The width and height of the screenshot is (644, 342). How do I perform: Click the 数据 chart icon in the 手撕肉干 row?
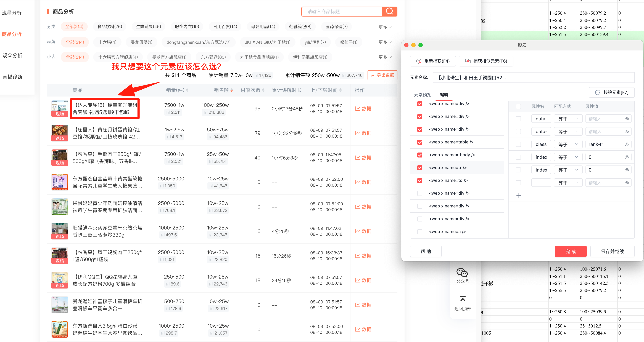click(358, 158)
